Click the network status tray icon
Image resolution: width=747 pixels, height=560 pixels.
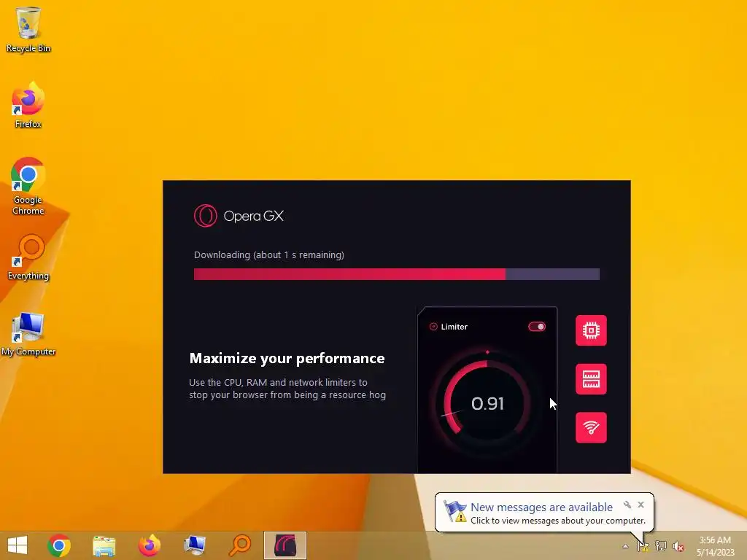[x=661, y=546]
